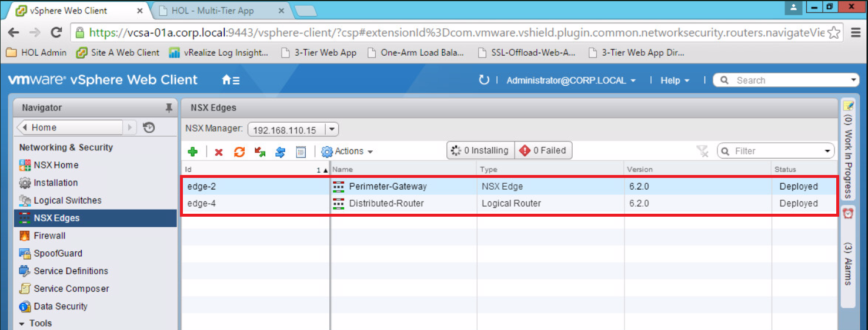Click the Distributed-Router name

pyautogui.click(x=386, y=203)
